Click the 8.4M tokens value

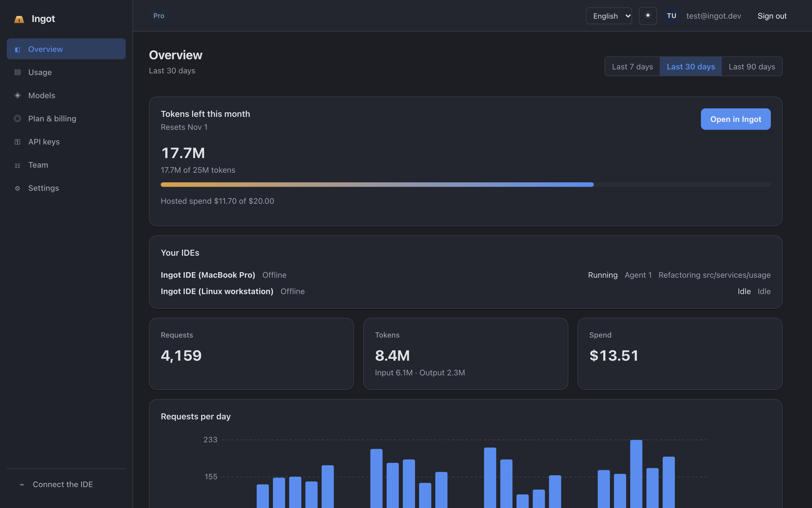pos(392,356)
